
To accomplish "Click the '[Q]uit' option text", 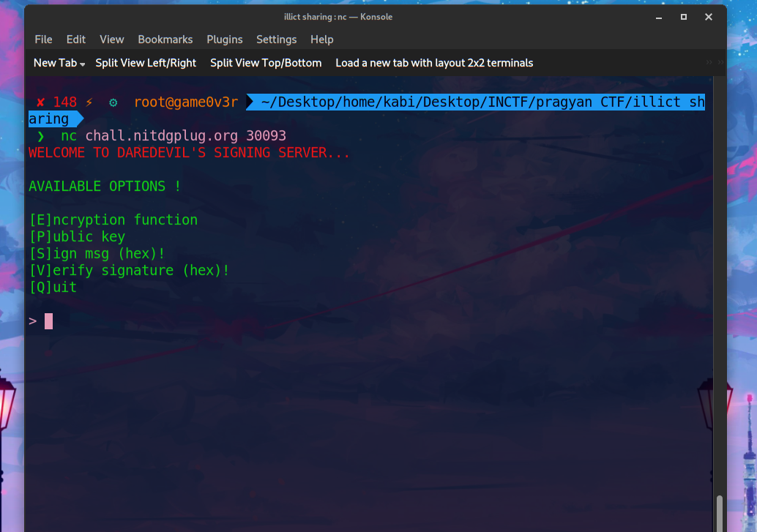I will click(x=53, y=288).
